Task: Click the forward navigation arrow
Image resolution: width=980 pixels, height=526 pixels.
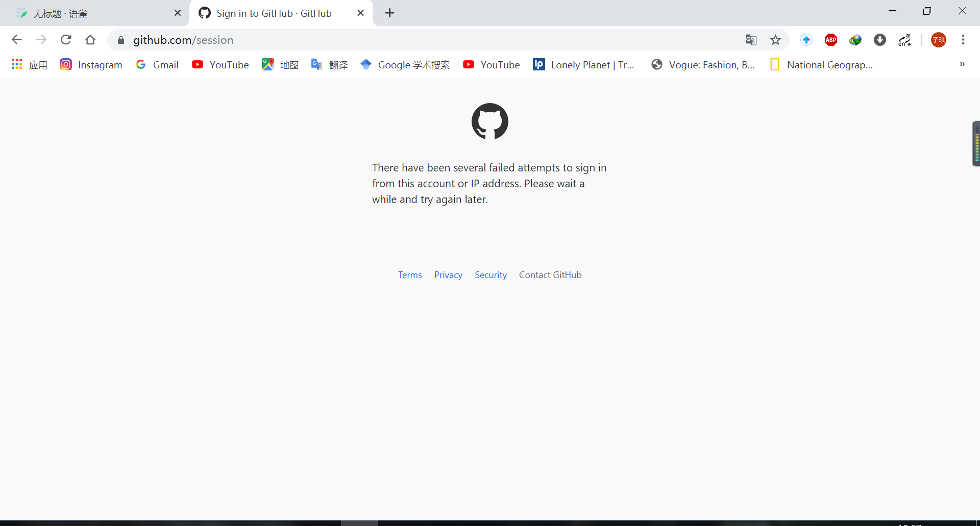Action: point(41,40)
